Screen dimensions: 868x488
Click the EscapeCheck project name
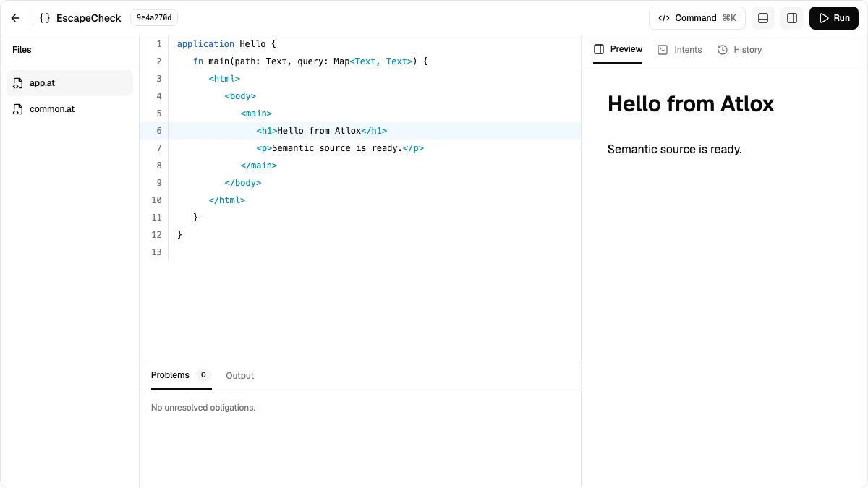pos(89,18)
